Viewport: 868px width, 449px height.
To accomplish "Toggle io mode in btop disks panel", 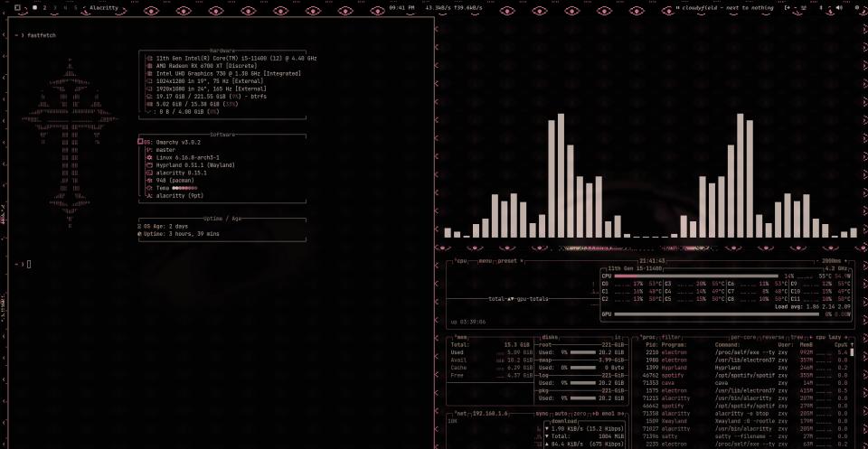I will [618, 337].
